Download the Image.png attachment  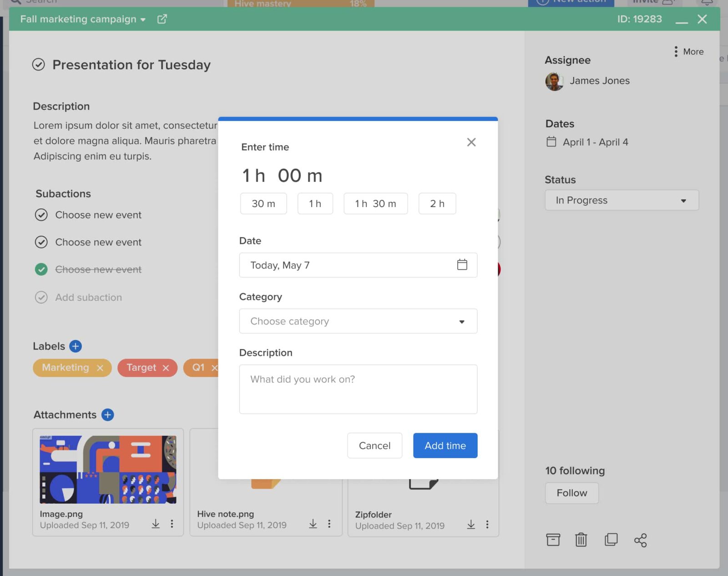click(x=155, y=524)
